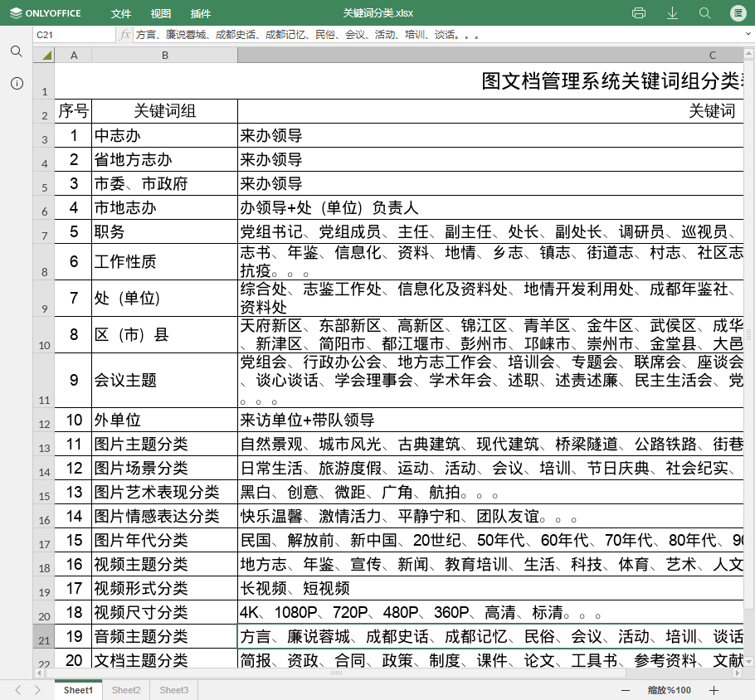Click the Download file icon
Image resolution: width=755 pixels, height=700 pixels.
pos(672,13)
